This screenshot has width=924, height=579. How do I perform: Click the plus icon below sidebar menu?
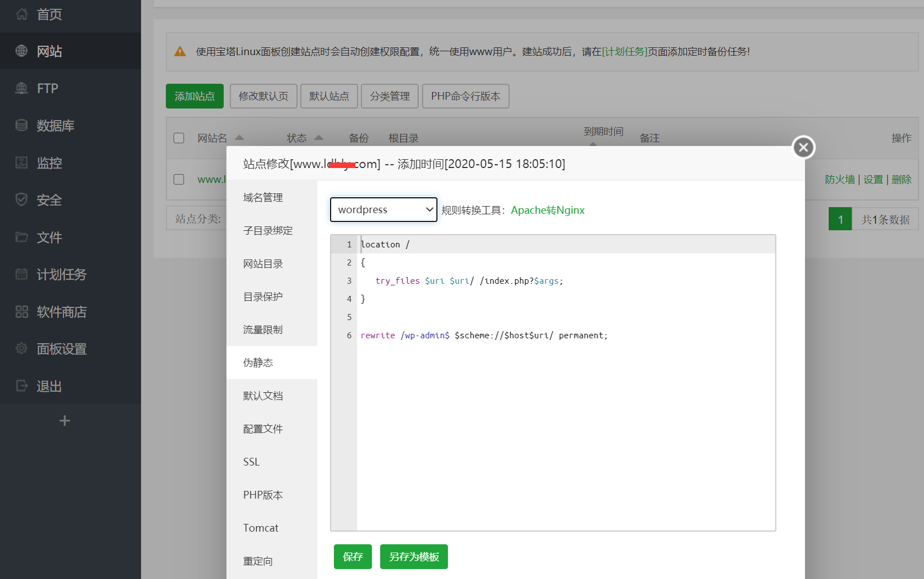pos(64,421)
